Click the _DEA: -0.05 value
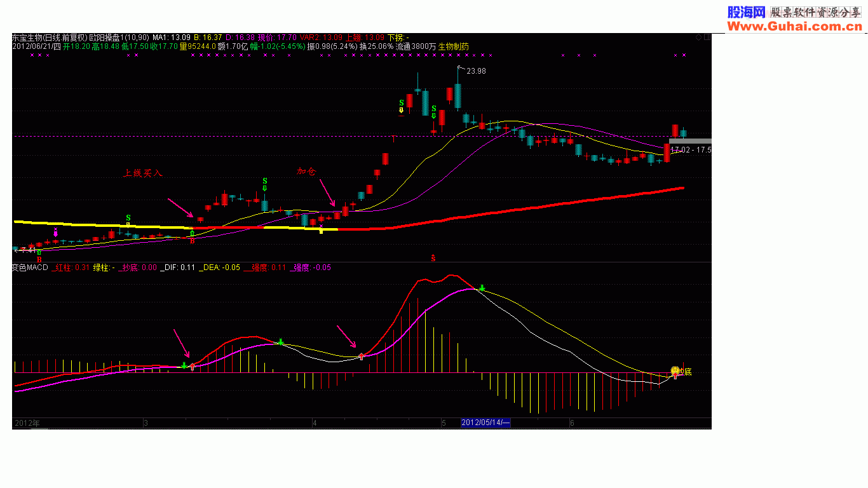 point(220,268)
